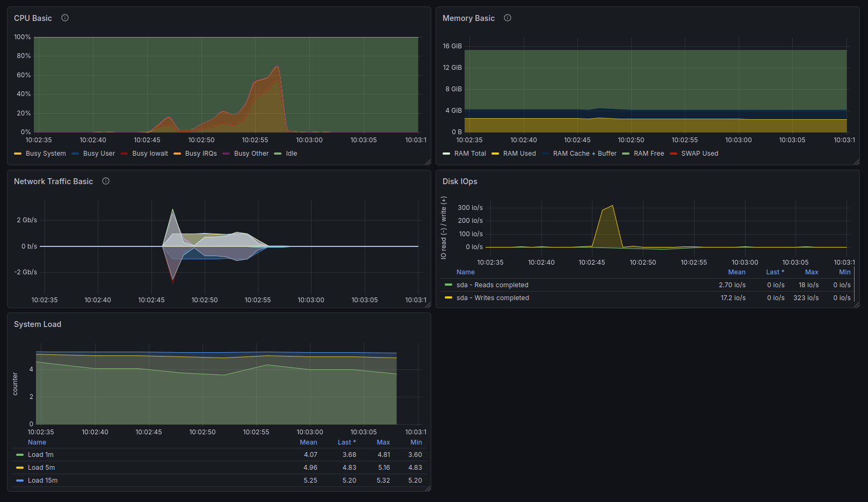Image resolution: width=868 pixels, height=502 pixels.
Task: Sort System Load legend by Last *
Action: coord(347,442)
